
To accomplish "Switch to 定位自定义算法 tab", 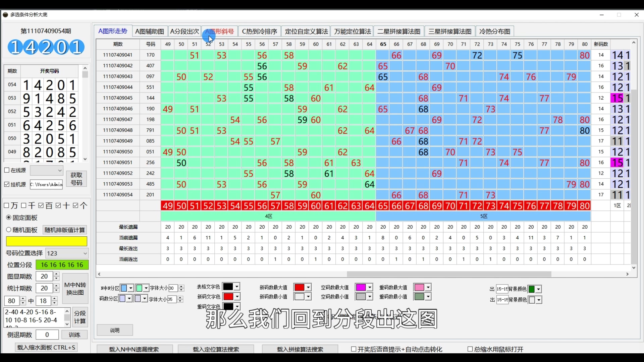I will coord(306,32).
